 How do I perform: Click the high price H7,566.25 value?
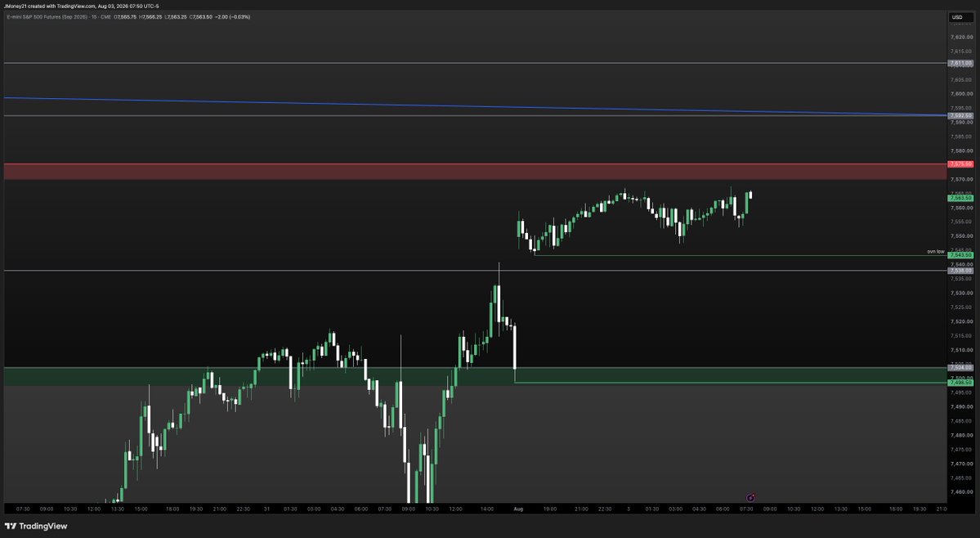pyautogui.click(x=150, y=17)
